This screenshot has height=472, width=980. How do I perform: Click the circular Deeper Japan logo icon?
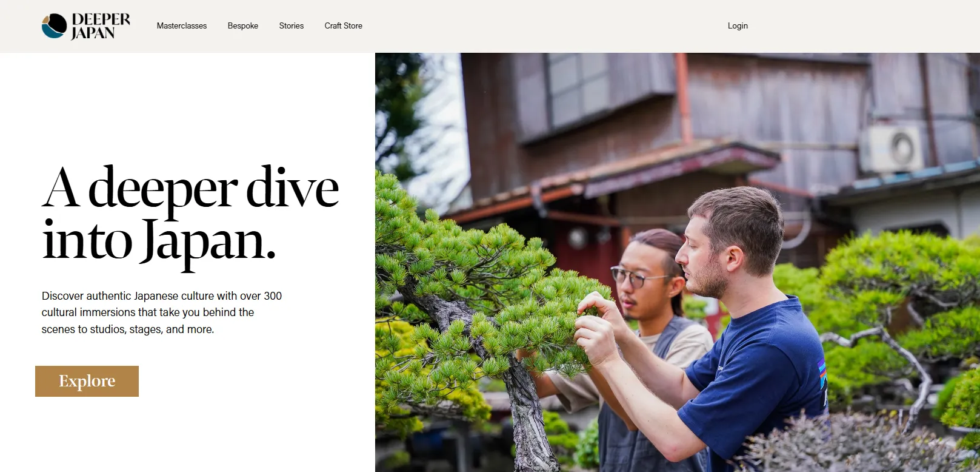(x=54, y=26)
